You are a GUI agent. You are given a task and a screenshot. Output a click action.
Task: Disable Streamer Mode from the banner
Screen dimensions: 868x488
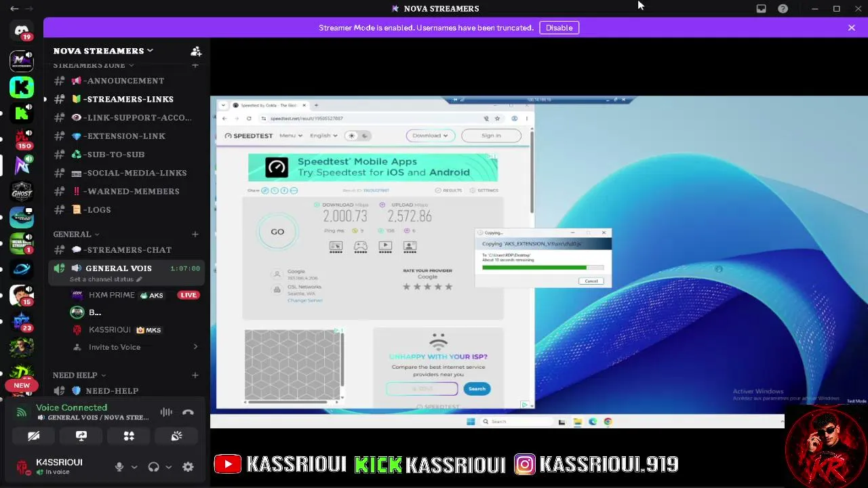[559, 28]
